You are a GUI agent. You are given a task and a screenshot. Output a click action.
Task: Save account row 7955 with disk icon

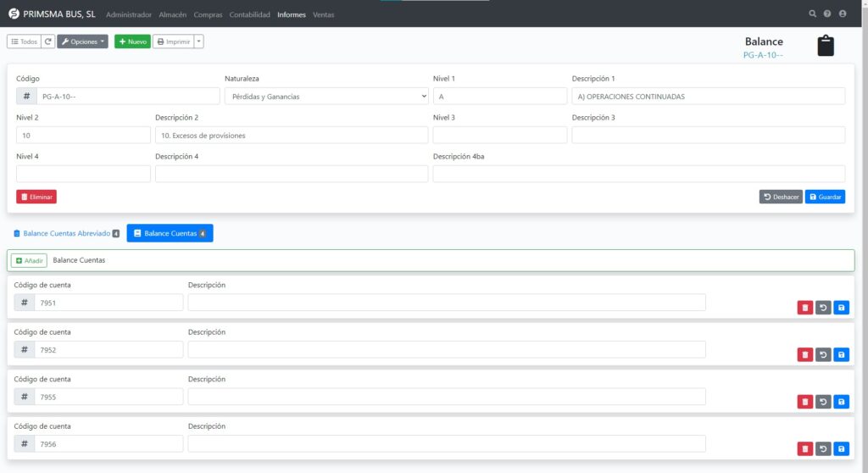pyautogui.click(x=841, y=402)
